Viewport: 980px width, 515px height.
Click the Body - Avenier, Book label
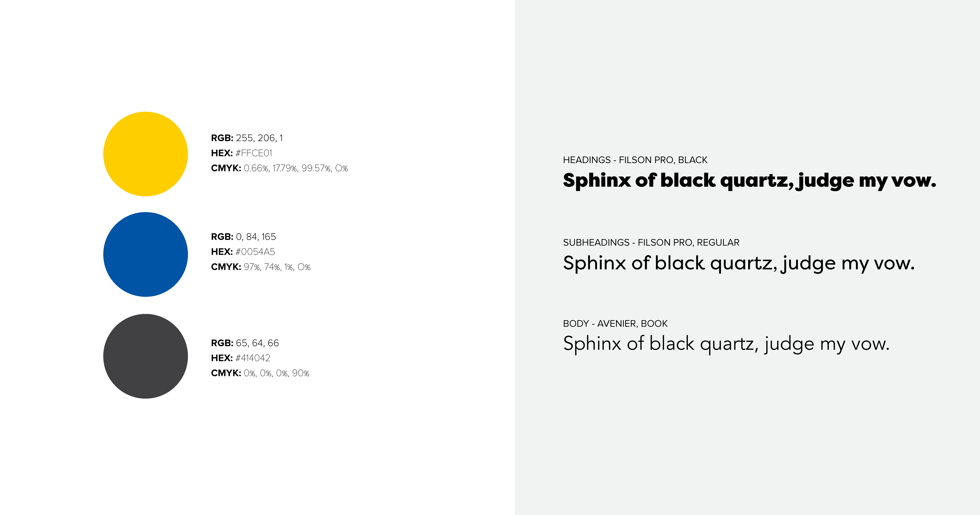pyautogui.click(x=615, y=324)
